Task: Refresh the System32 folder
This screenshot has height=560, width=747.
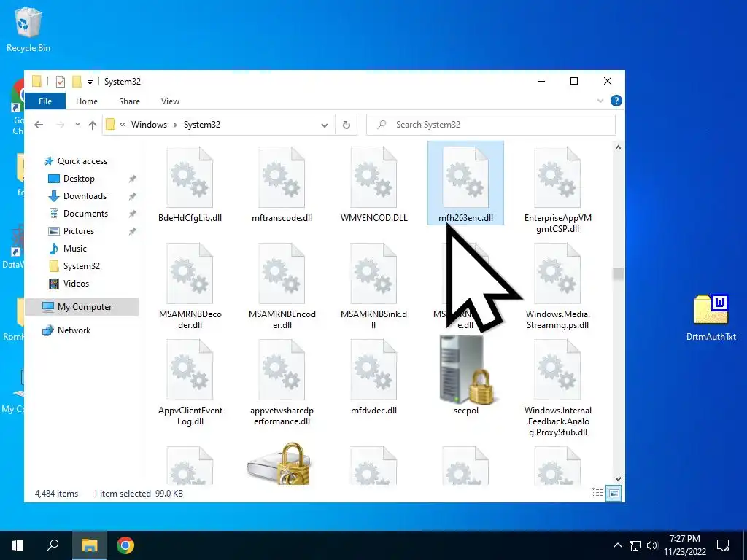Action: (347, 125)
